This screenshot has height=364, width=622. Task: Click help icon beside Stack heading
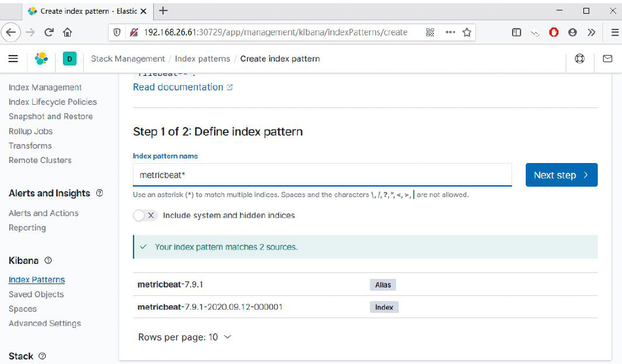click(43, 355)
